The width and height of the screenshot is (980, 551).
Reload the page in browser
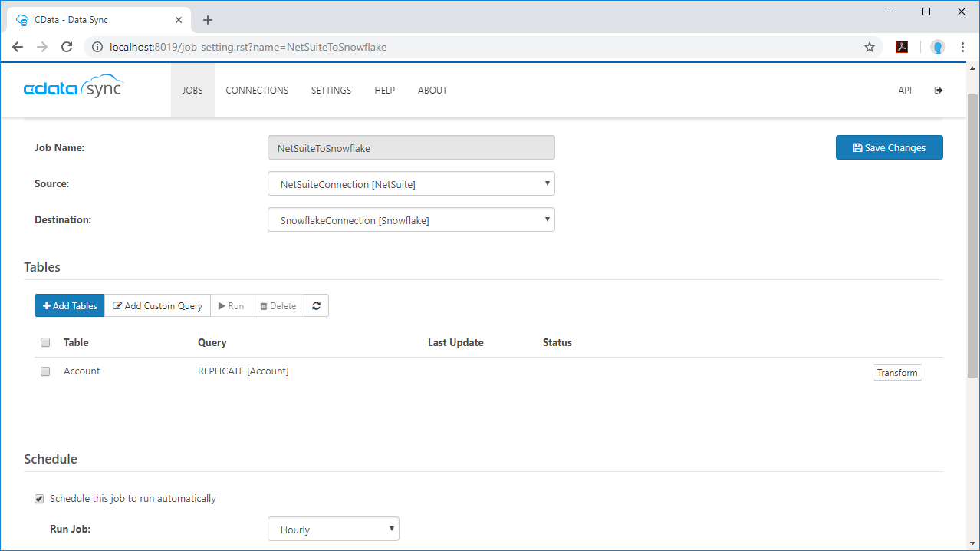67,47
